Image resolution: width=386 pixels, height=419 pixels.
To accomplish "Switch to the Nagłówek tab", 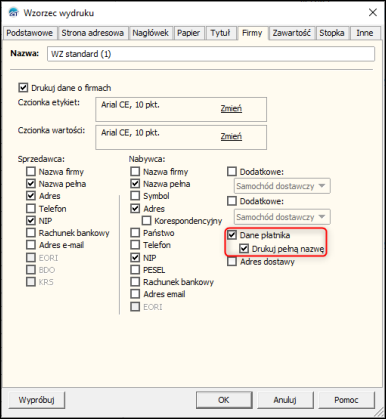I will click(151, 33).
